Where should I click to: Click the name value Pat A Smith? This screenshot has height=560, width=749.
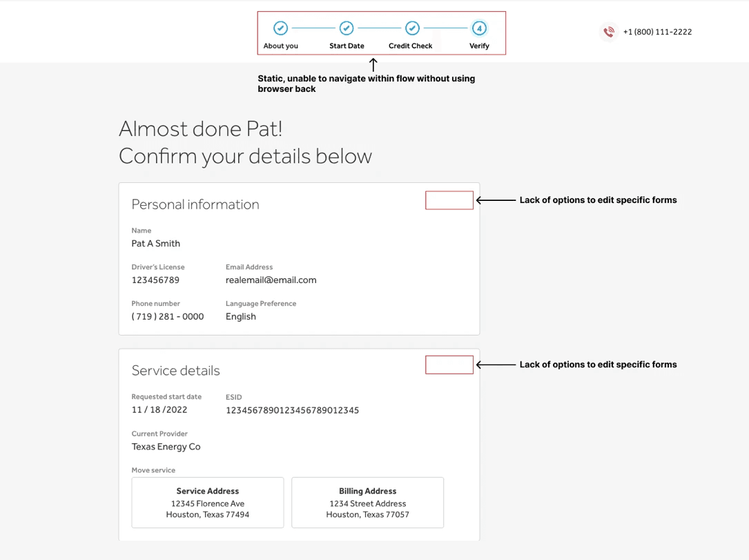pyautogui.click(x=156, y=244)
